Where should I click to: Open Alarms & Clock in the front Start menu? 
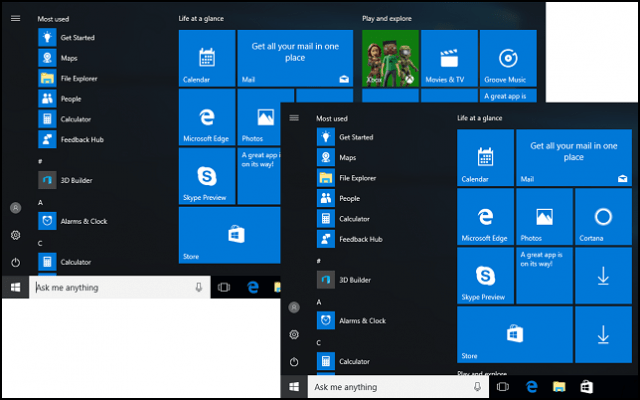tap(352, 320)
